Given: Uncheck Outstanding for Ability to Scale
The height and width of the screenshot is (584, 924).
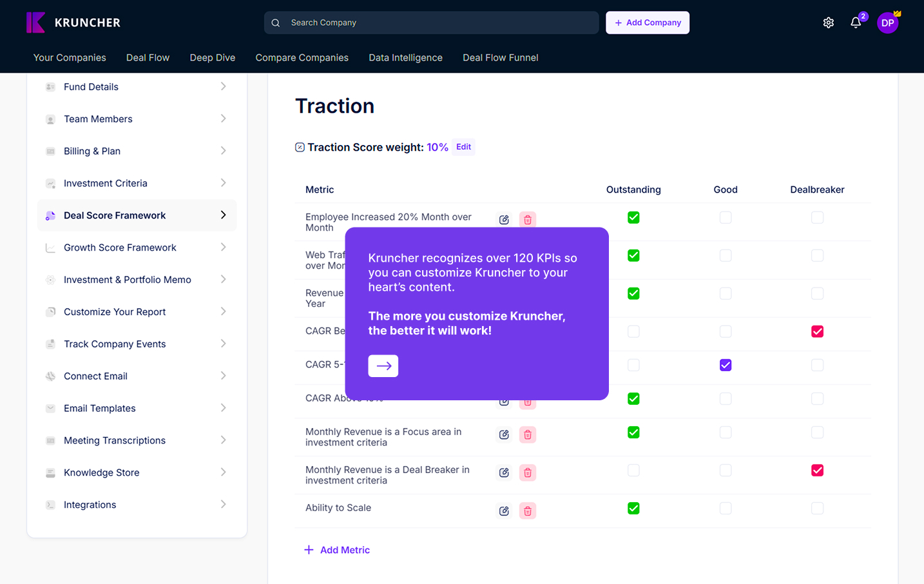Looking at the screenshot, I should (x=633, y=509).
